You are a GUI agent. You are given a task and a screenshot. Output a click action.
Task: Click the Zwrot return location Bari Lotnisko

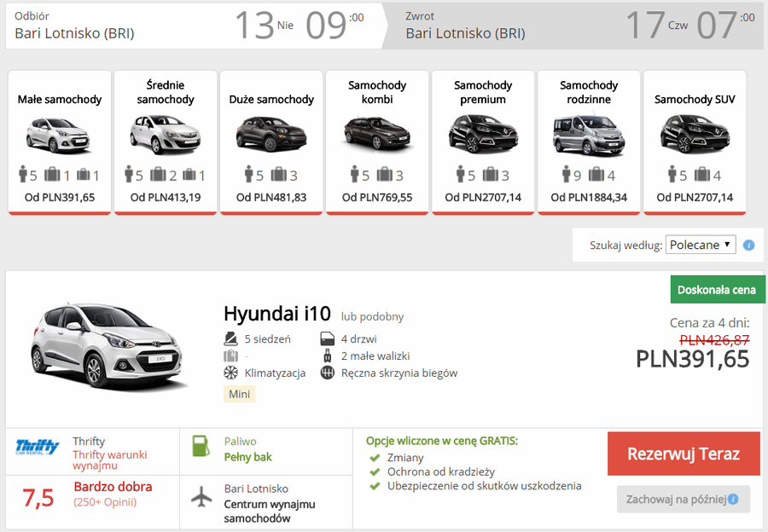465,33
